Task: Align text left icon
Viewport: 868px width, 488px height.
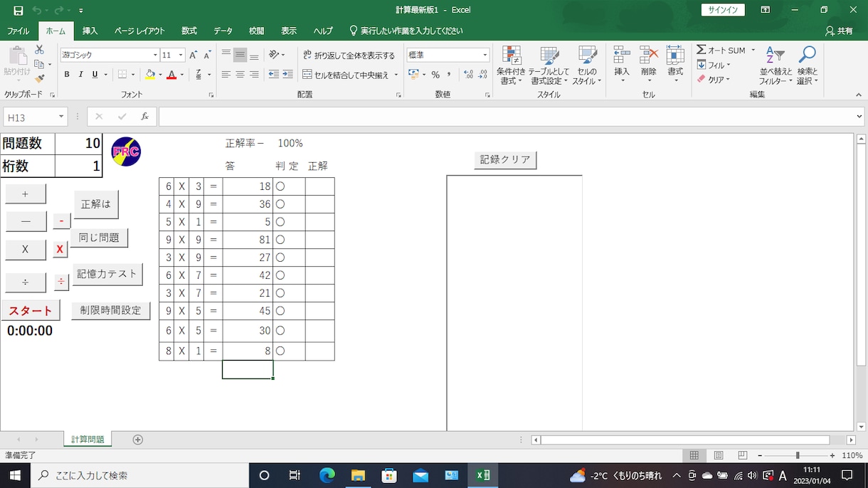Action: (x=226, y=75)
